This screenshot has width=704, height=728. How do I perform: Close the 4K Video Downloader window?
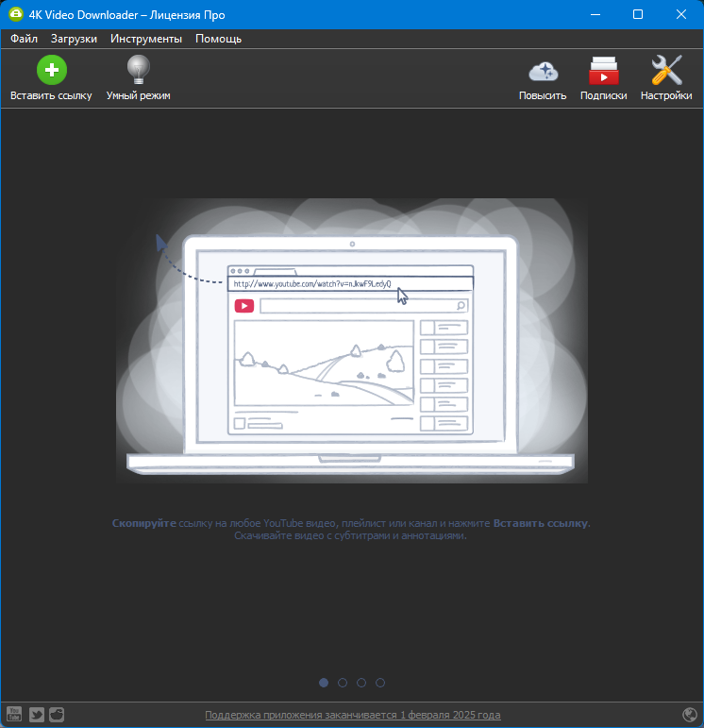[x=680, y=14]
